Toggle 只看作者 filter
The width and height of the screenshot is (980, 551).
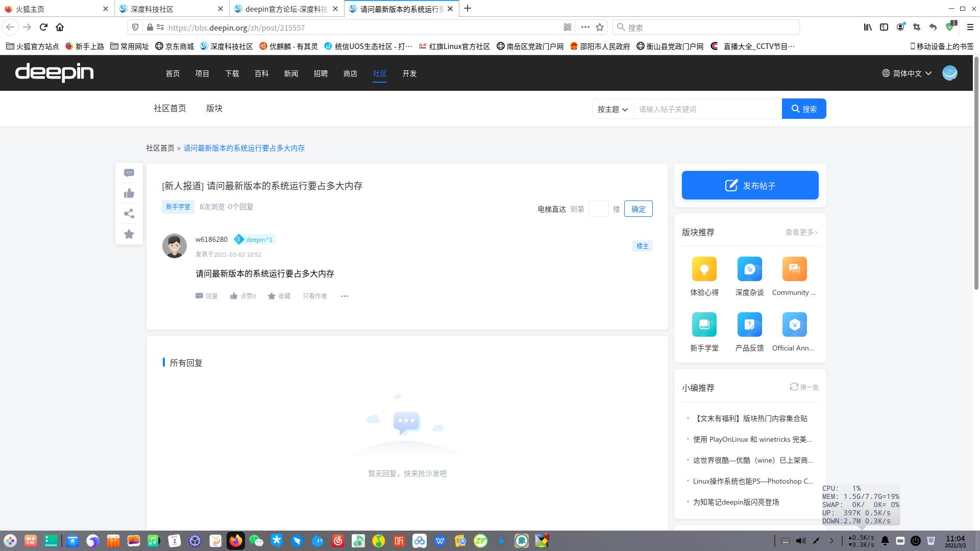(315, 296)
